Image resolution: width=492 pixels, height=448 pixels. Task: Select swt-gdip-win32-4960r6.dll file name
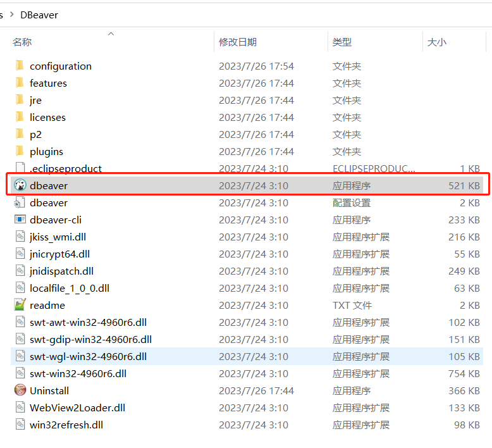click(x=90, y=339)
